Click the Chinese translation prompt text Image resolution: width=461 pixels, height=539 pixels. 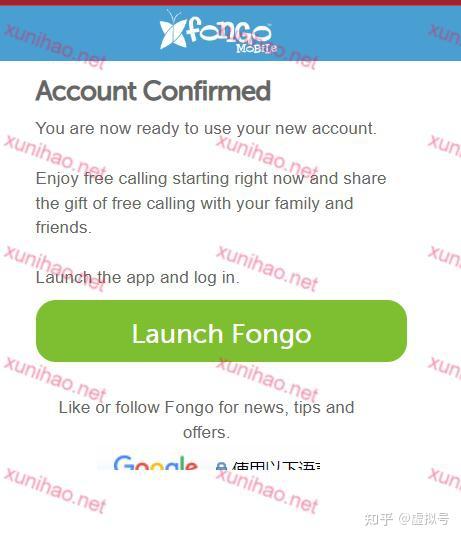pos(276,466)
